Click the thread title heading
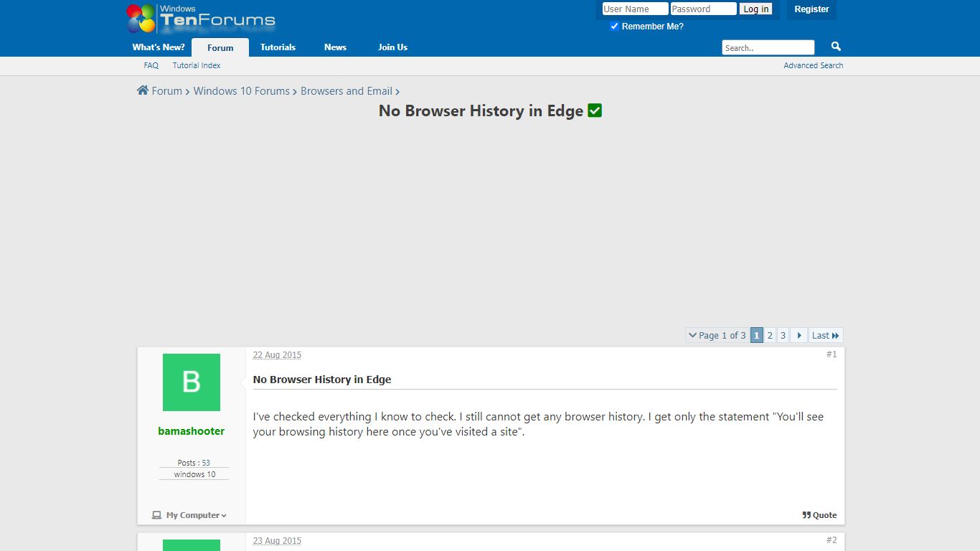Screen dimensions: 980x551 (481, 110)
